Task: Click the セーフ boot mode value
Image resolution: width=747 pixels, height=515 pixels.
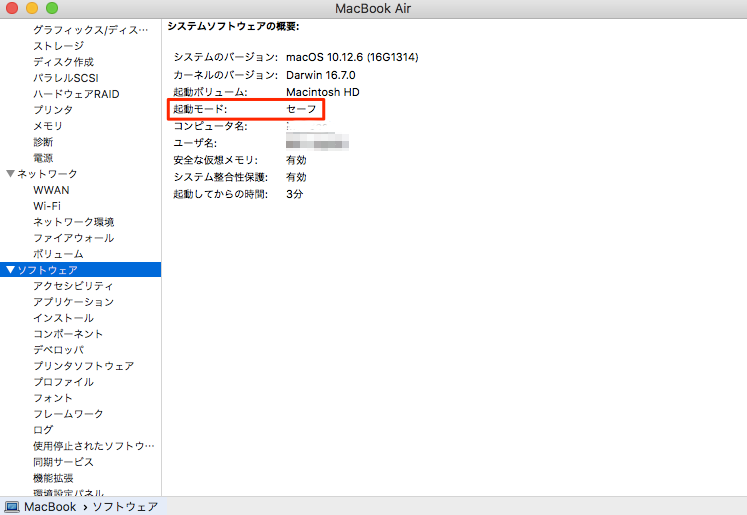Action: pos(301,109)
